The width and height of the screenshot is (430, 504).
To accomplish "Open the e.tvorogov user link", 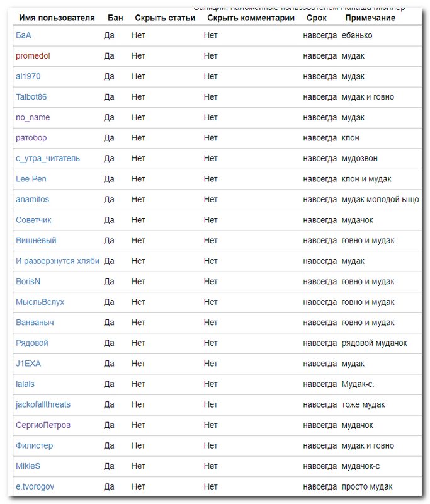I will pos(35,486).
